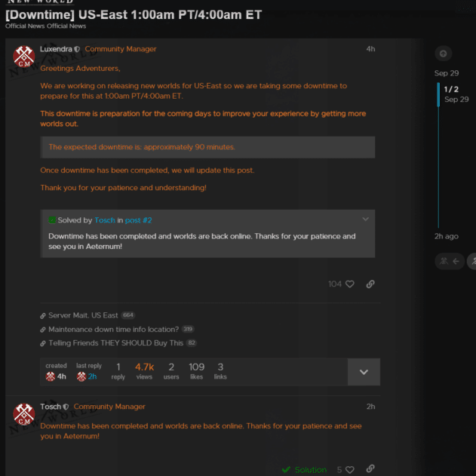Click the round icon above Sep 29
This screenshot has width=476, height=476.
(444, 54)
